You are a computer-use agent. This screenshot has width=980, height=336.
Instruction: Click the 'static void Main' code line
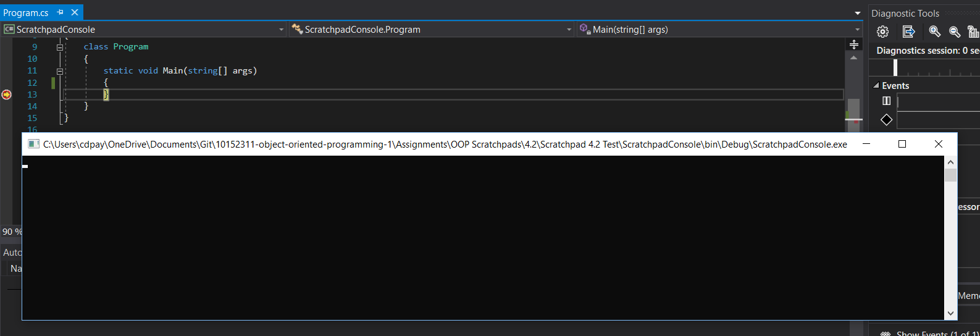pos(180,71)
